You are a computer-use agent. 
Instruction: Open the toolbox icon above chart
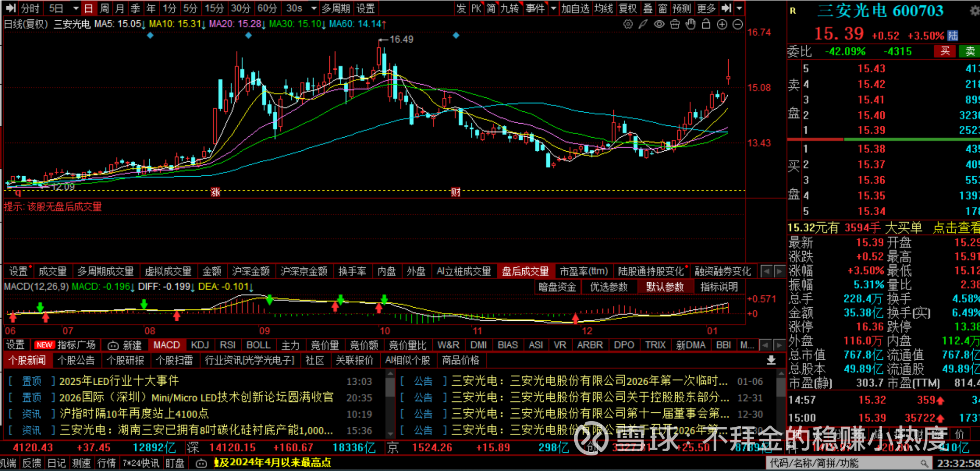(x=675, y=24)
